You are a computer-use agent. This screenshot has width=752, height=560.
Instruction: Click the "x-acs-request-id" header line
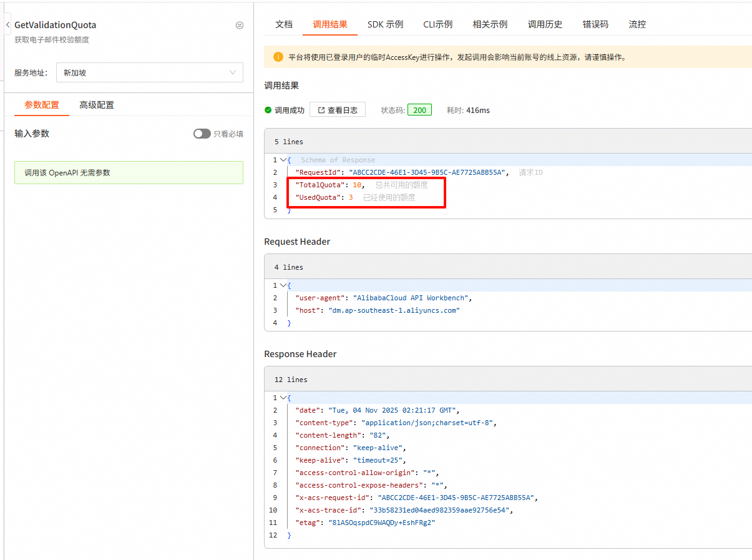[x=417, y=498]
